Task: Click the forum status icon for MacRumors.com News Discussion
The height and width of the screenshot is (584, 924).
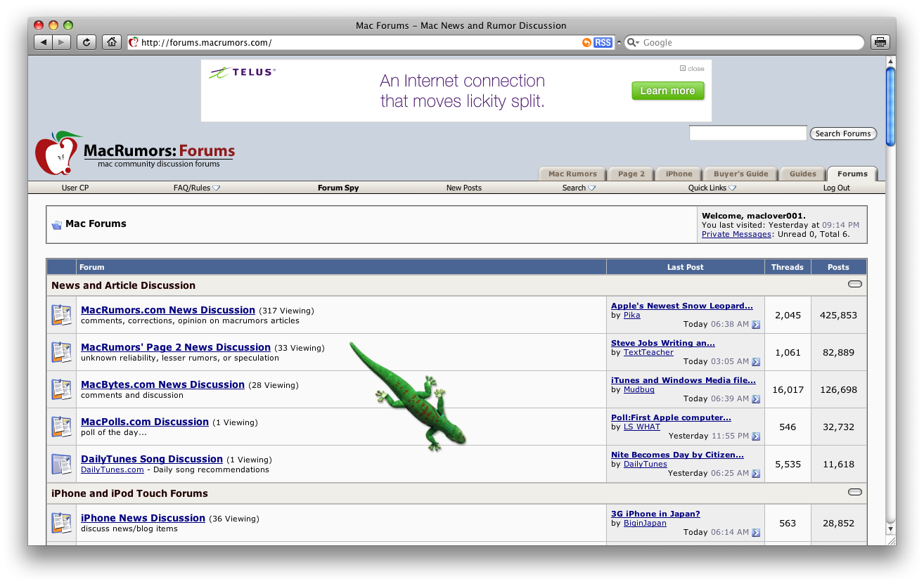Action: click(x=61, y=315)
